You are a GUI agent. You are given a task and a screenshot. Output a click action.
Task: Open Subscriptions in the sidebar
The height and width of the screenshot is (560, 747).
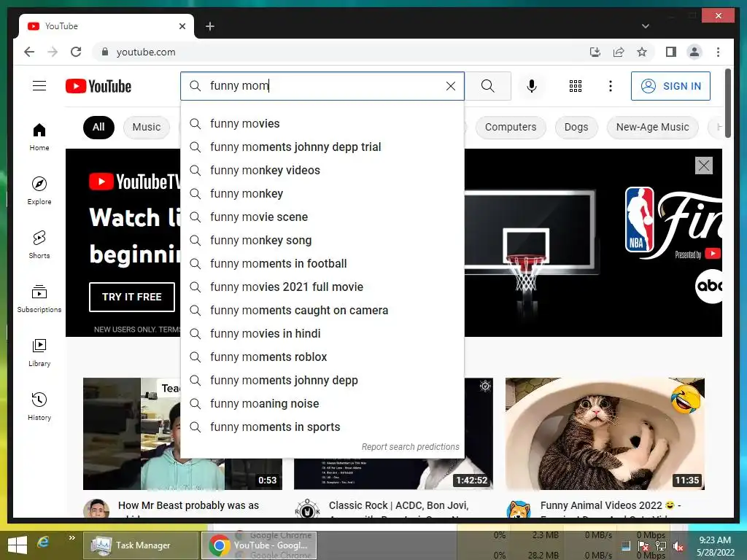coord(39,298)
